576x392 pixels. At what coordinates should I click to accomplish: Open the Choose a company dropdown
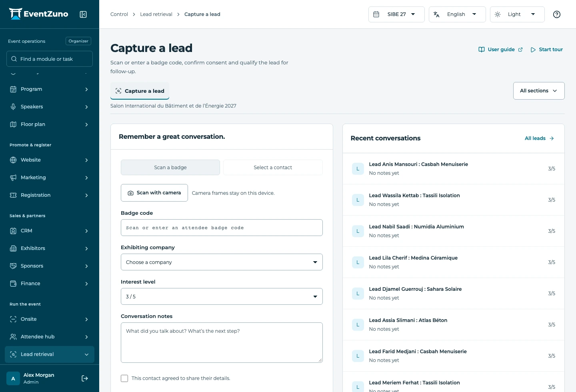(x=222, y=262)
